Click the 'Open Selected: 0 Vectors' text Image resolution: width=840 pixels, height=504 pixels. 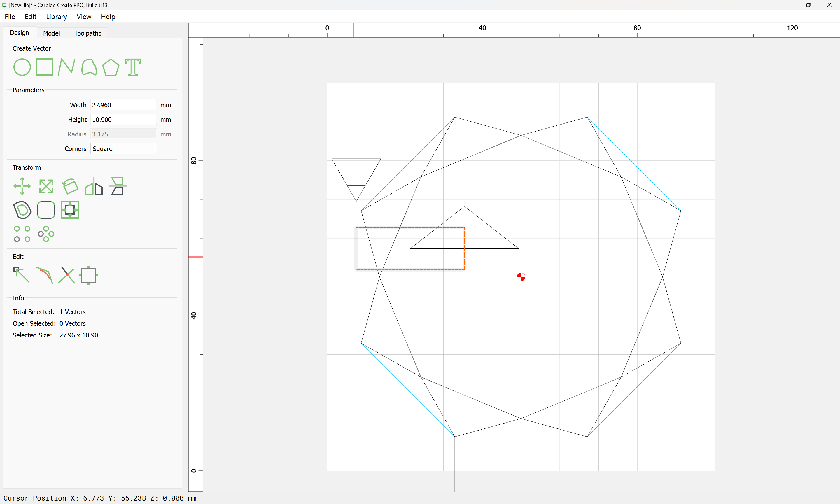[x=49, y=324]
